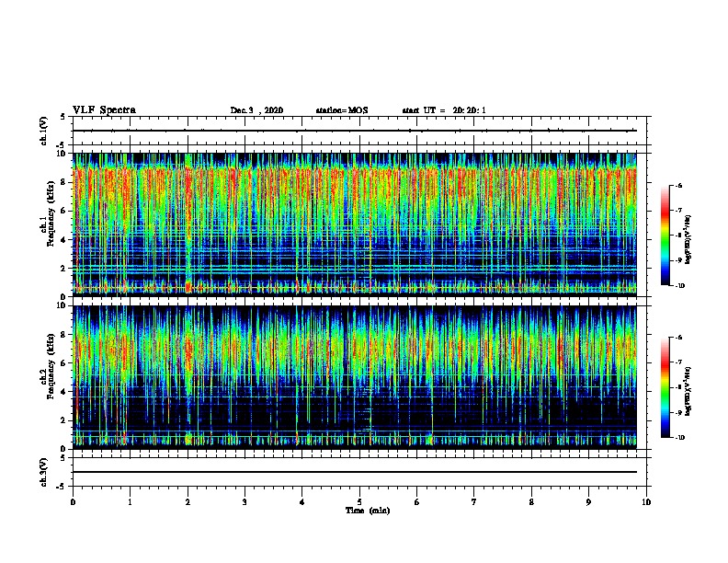Click the 'ch.3(V)' axis label at bottom
The height and width of the screenshot is (563, 728).
(x=44, y=472)
